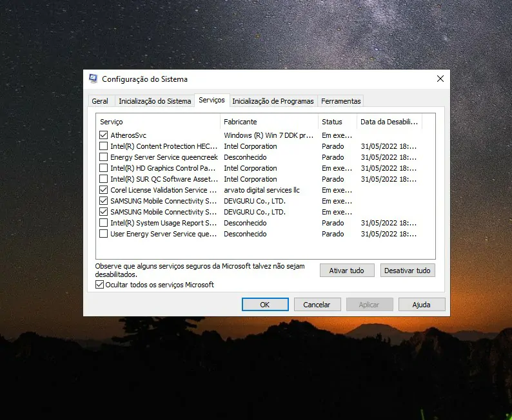Click Windows (R) Win 7 DDK manufacturer cell
The width and height of the screenshot is (512, 420).
click(268, 135)
